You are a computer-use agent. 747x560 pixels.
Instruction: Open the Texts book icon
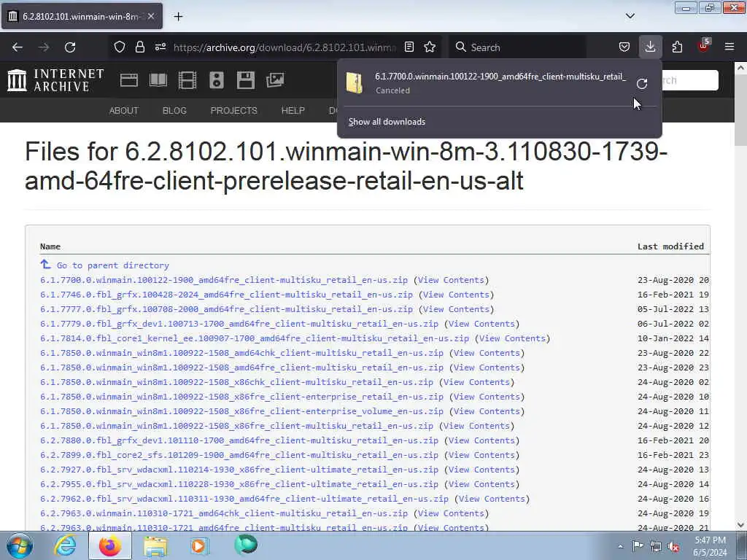[158, 80]
